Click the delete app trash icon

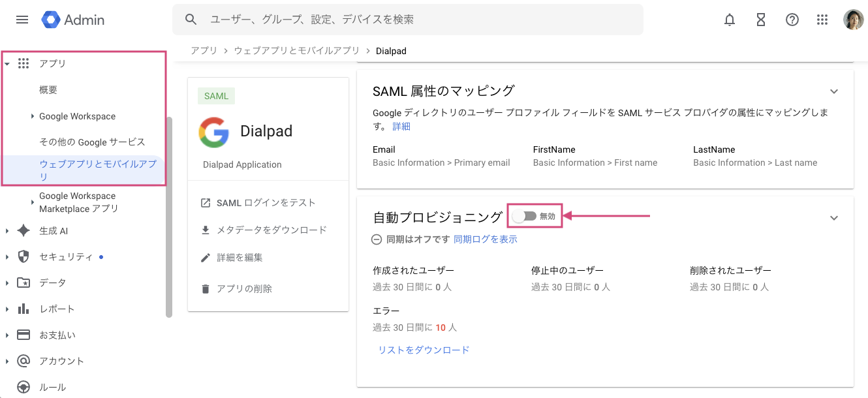(x=206, y=288)
